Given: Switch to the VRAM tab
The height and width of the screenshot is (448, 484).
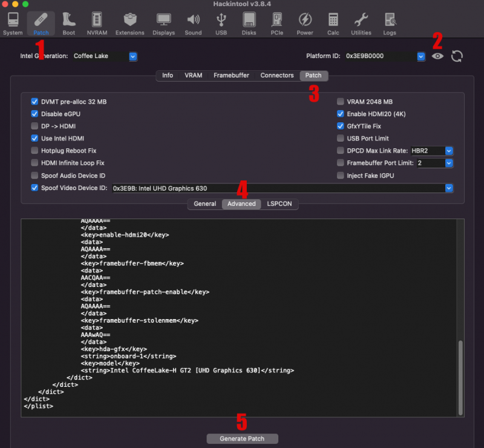Looking at the screenshot, I should [193, 76].
